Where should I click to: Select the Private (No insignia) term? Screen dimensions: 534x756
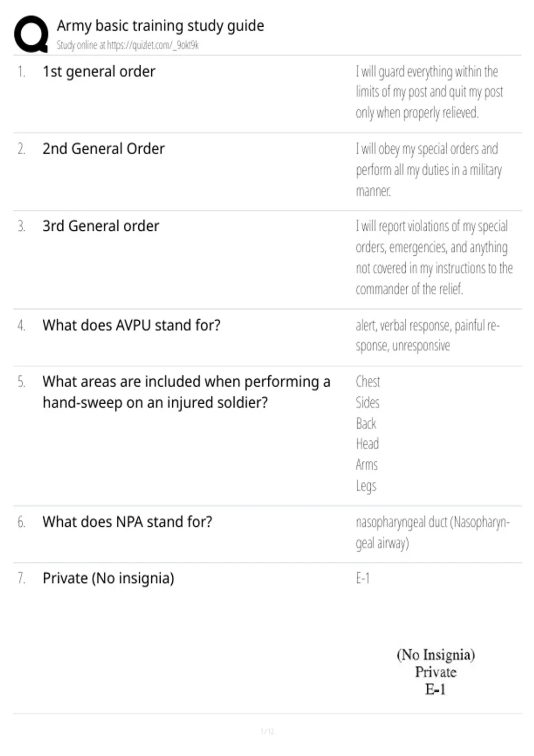click(108, 578)
